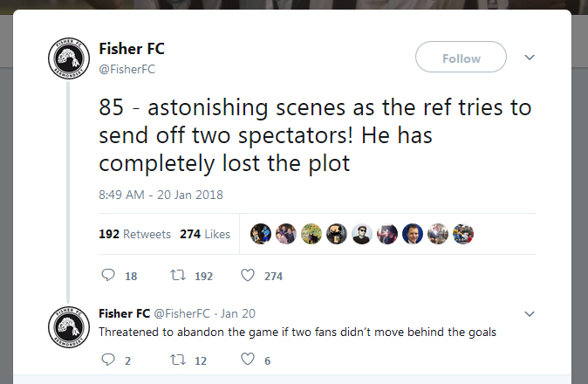Click the last liker's avatar thumbnail
This screenshot has width=588, height=384.
click(x=463, y=234)
